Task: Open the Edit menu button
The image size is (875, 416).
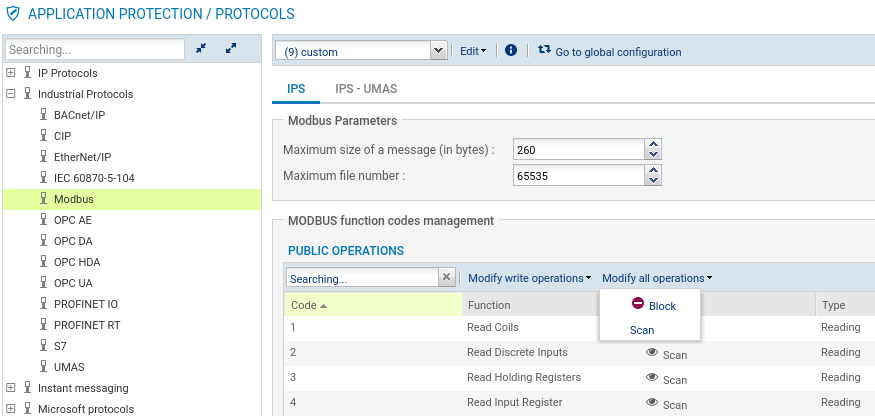Action: tap(472, 51)
